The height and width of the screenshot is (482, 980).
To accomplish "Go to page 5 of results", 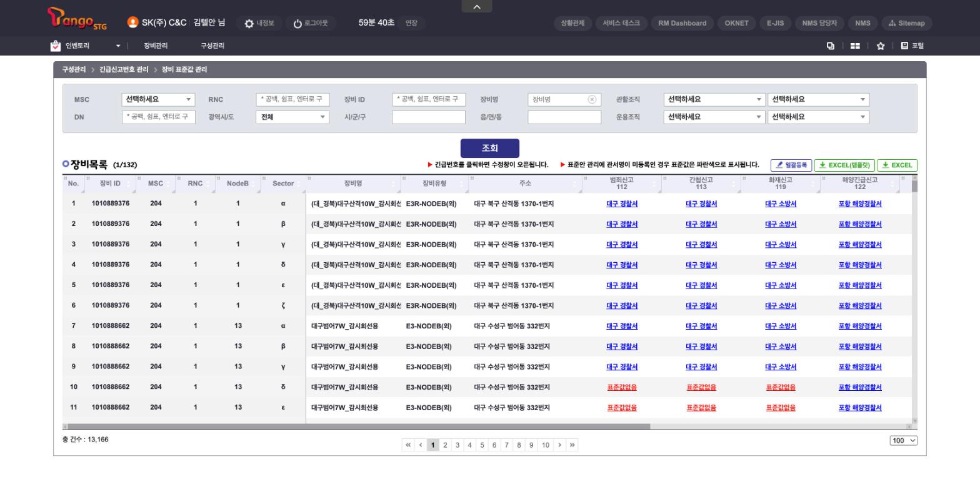I will 481,445.
